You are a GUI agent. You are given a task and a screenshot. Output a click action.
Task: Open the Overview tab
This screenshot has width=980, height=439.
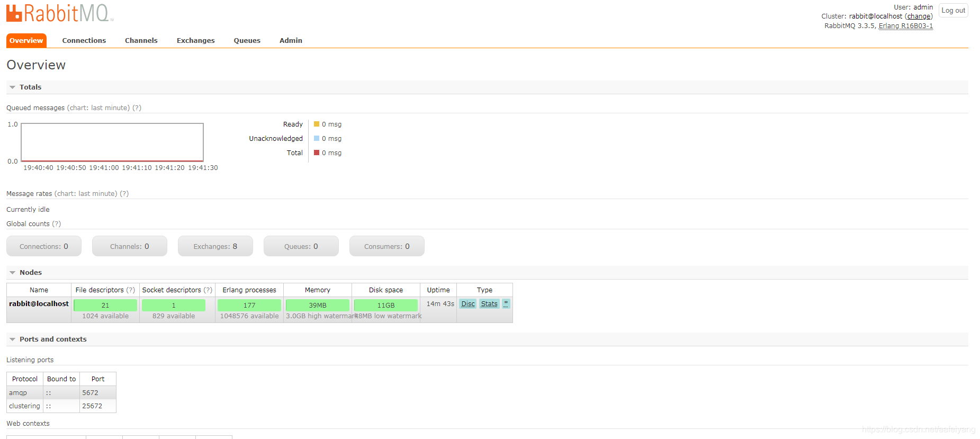26,40
